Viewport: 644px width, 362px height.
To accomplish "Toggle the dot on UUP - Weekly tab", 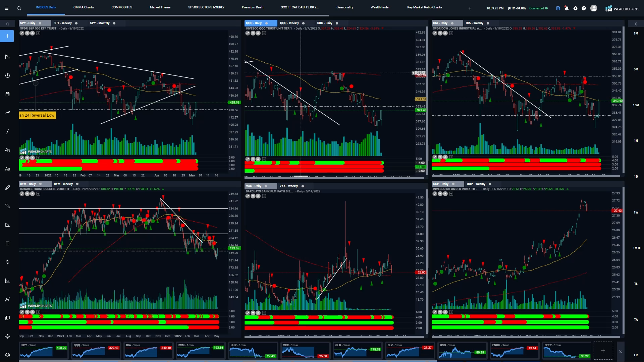I will pyautogui.click(x=490, y=184).
